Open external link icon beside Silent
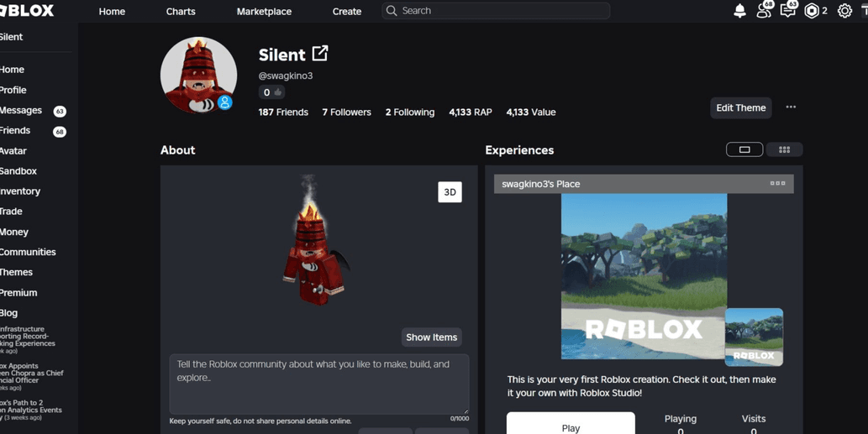This screenshot has width=868, height=434. click(320, 54)
